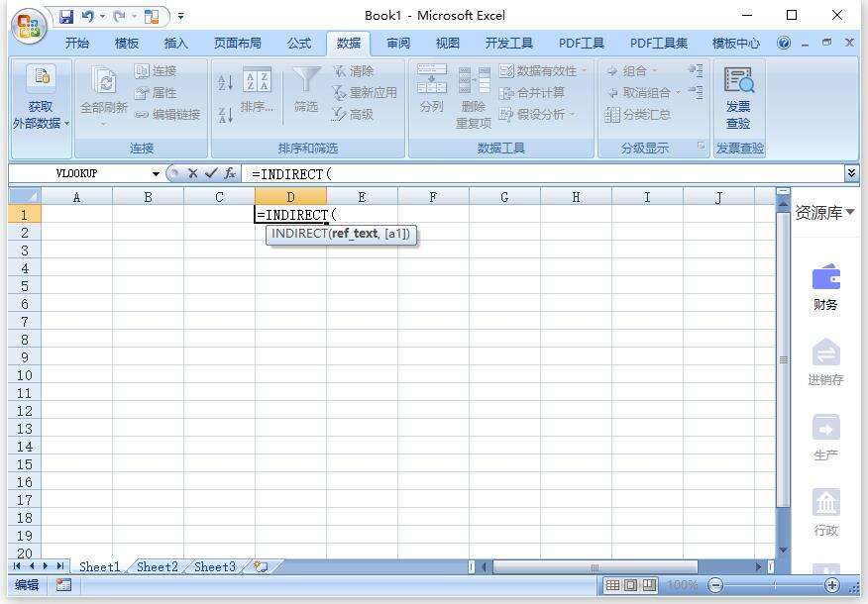Redo action in quick access toolbar
Image resolution: width=868 pixels, height=604 pixels.
[119, 17]
